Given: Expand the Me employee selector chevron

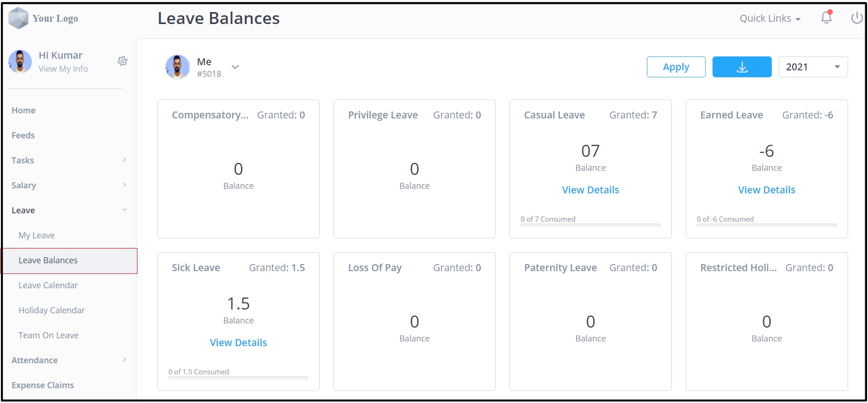Looking at the screenshot, I should tap(235, 67).
